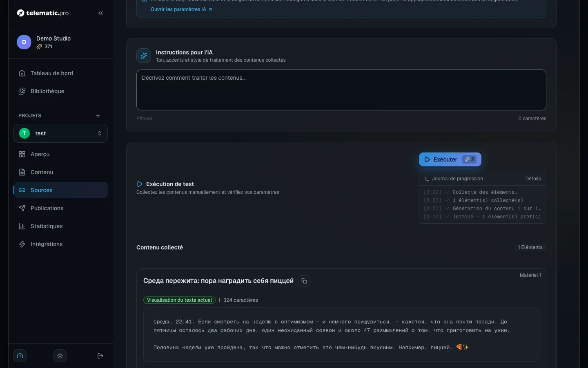
Task: Click the AI instructions sparkle icon
Action: tap(144, 56)
